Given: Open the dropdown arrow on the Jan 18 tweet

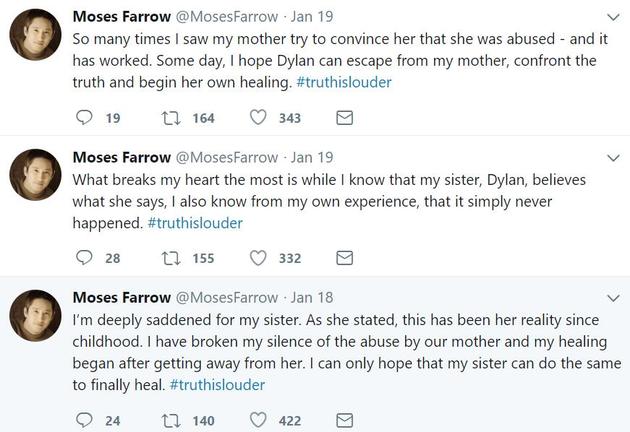Looking at the screenshot, I should (613, 298).
